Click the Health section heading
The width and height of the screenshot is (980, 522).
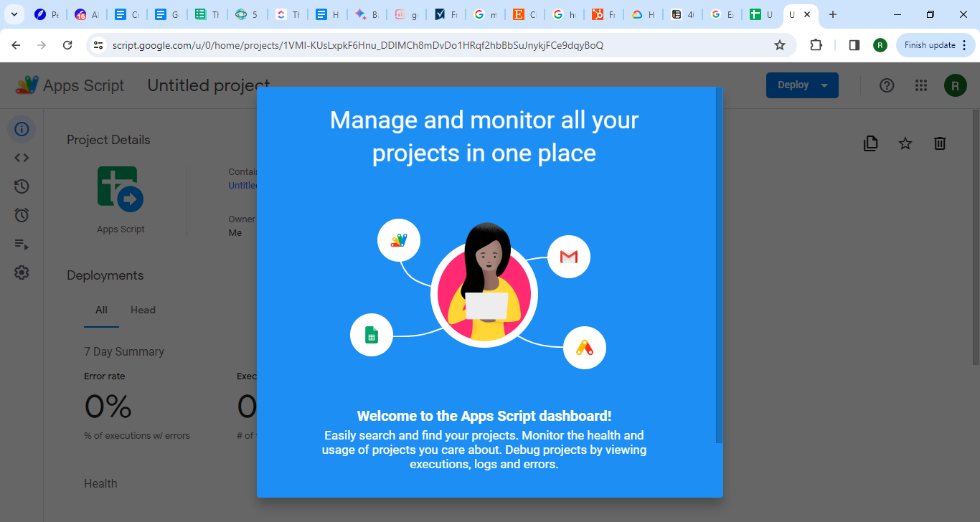100,483
